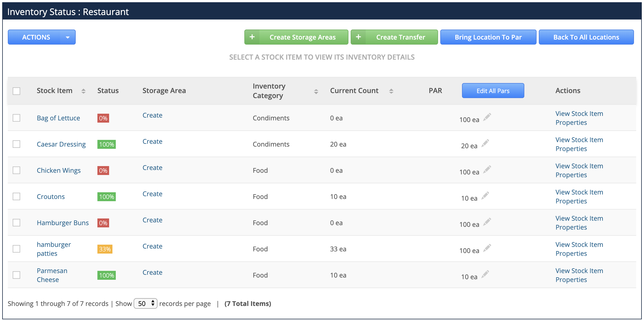The width and height of the screenshot is (644, 321).
Task: Click 100% status badge for Caesar Dressing
Action: (107, 144)
